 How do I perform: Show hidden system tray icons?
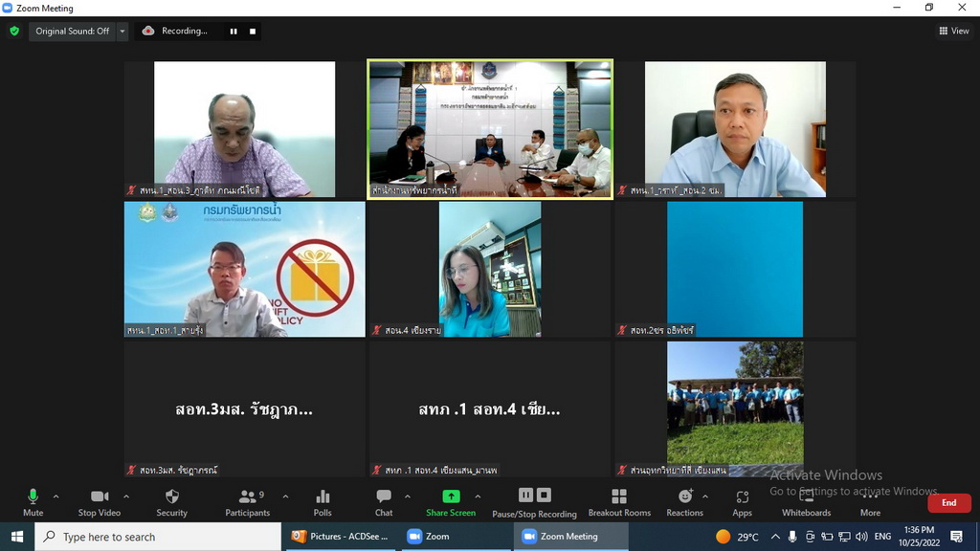[x=775, y=537]
